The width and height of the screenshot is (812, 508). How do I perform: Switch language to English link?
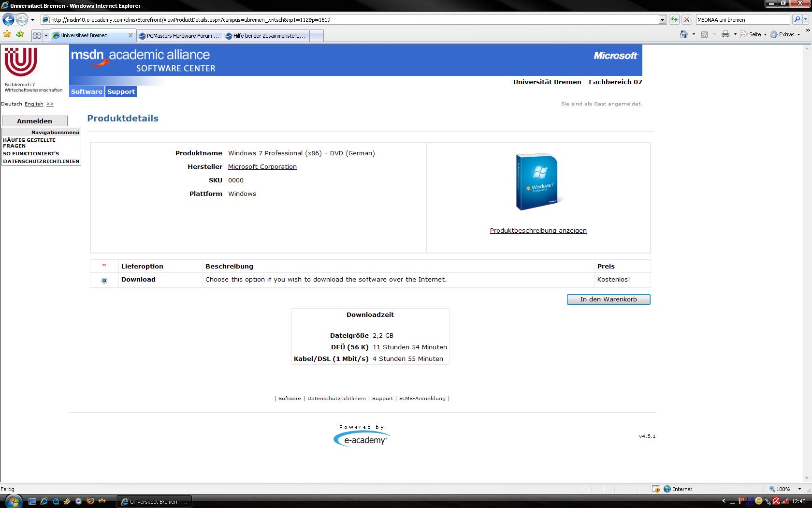point(34,104)
